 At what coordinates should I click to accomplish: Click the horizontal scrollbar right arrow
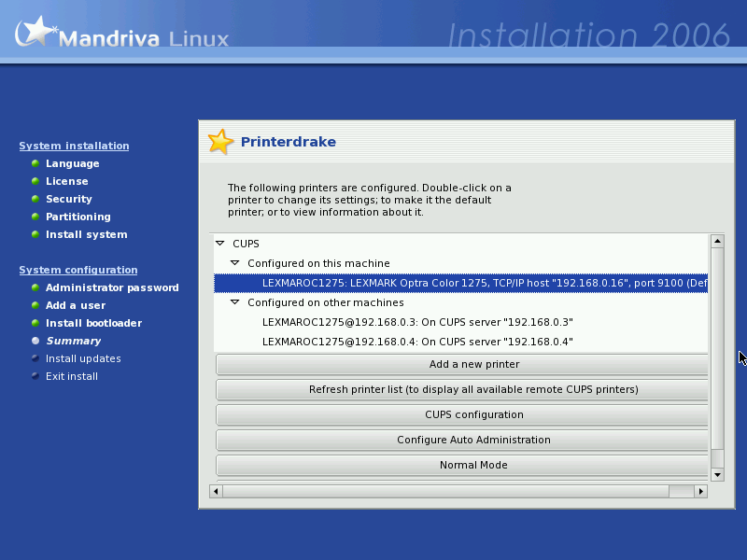(x=701, y=492)
